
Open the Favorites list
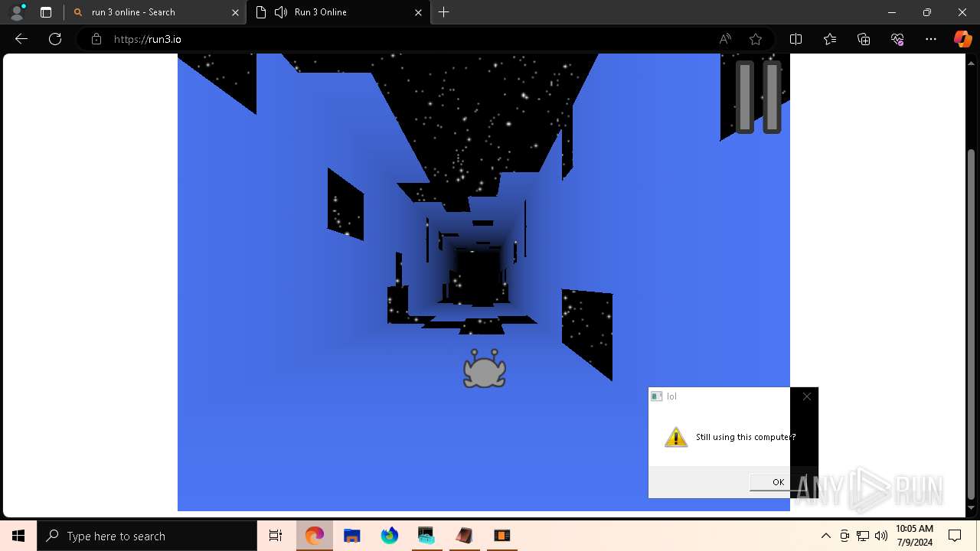tap(830, 39)
